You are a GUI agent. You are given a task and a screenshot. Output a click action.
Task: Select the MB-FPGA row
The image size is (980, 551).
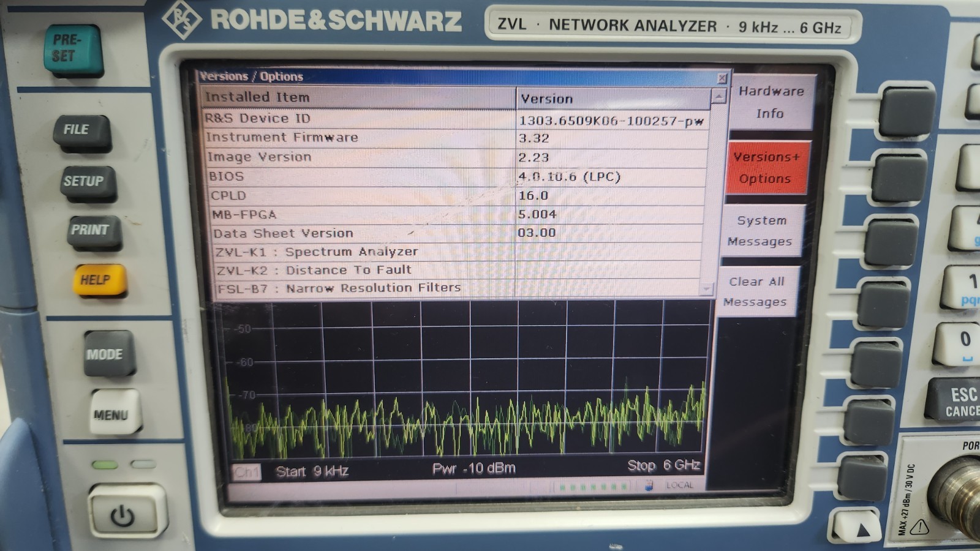point(458,214)
